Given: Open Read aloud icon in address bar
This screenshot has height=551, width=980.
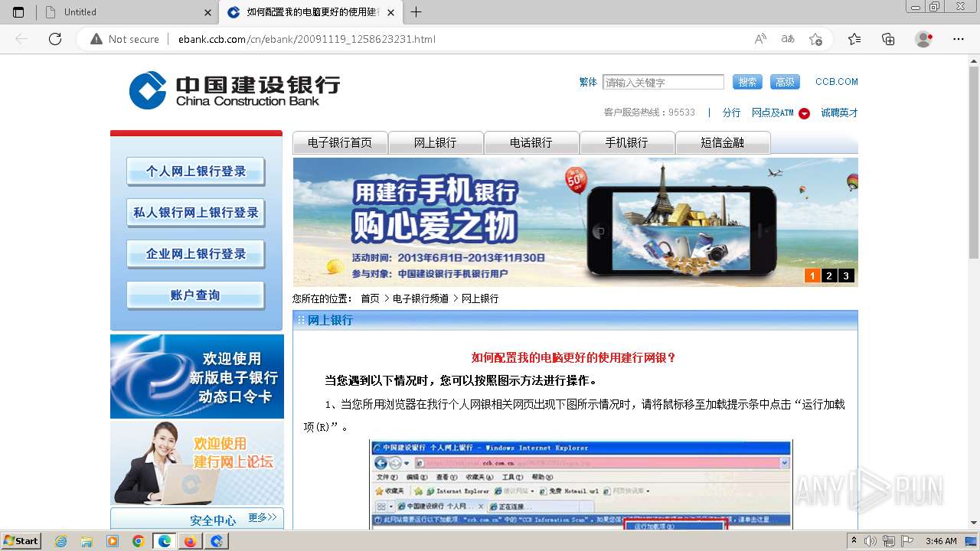Looking at the screenshot, I should tap(760, 39).
